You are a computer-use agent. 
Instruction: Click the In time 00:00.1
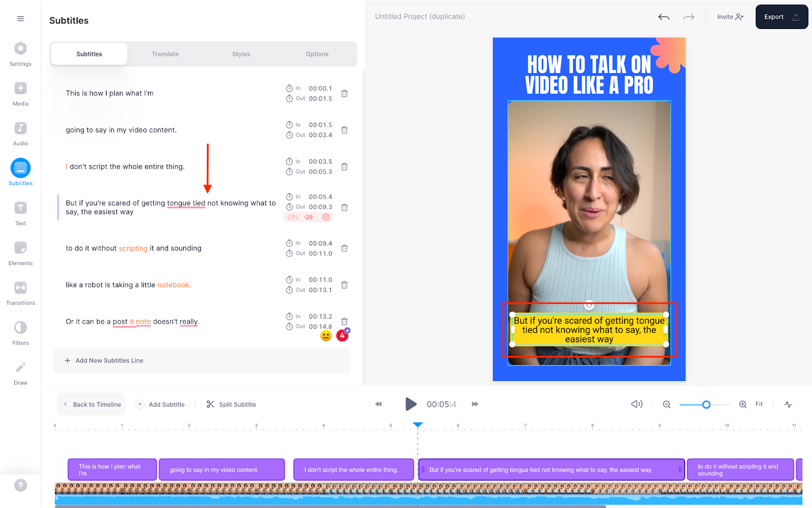click(x=321, y=88)
